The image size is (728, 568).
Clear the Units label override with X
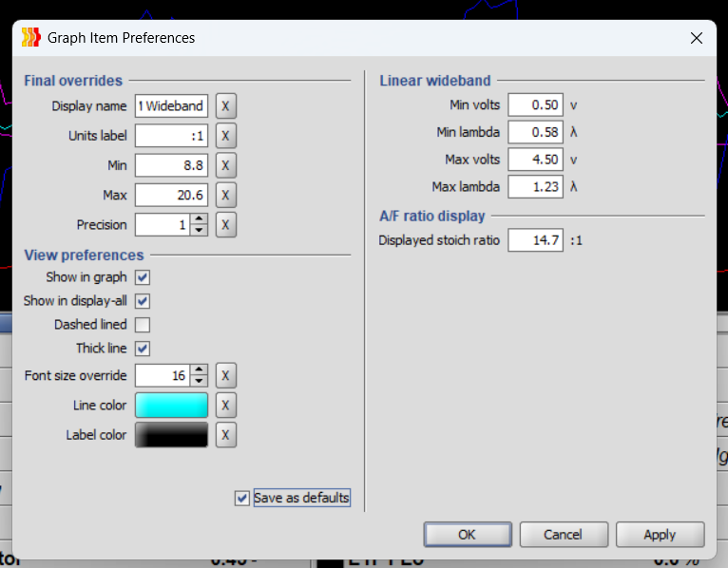point(225,136)
